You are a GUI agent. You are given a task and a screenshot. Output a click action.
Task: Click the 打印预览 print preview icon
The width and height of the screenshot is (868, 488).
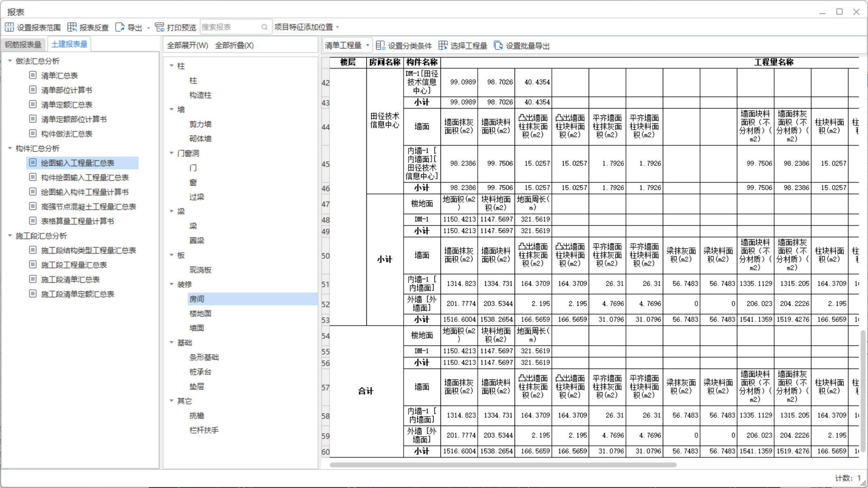(160, 27)
